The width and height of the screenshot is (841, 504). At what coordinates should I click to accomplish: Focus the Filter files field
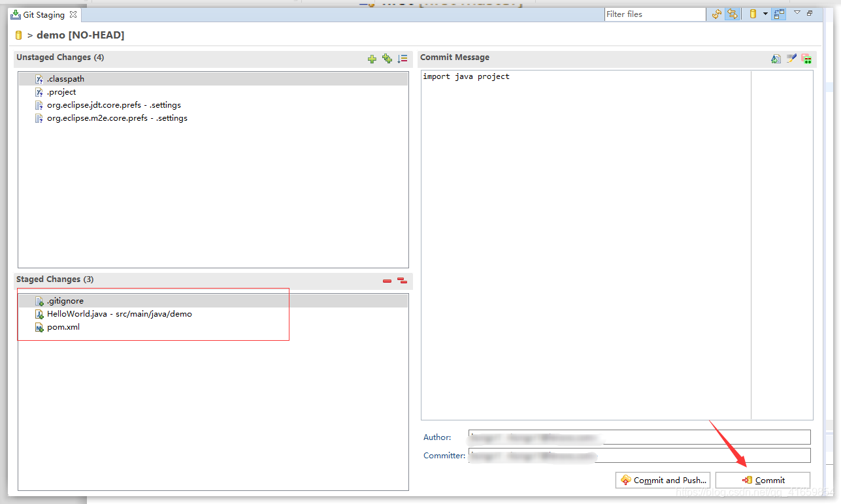(x=655, y=14)
